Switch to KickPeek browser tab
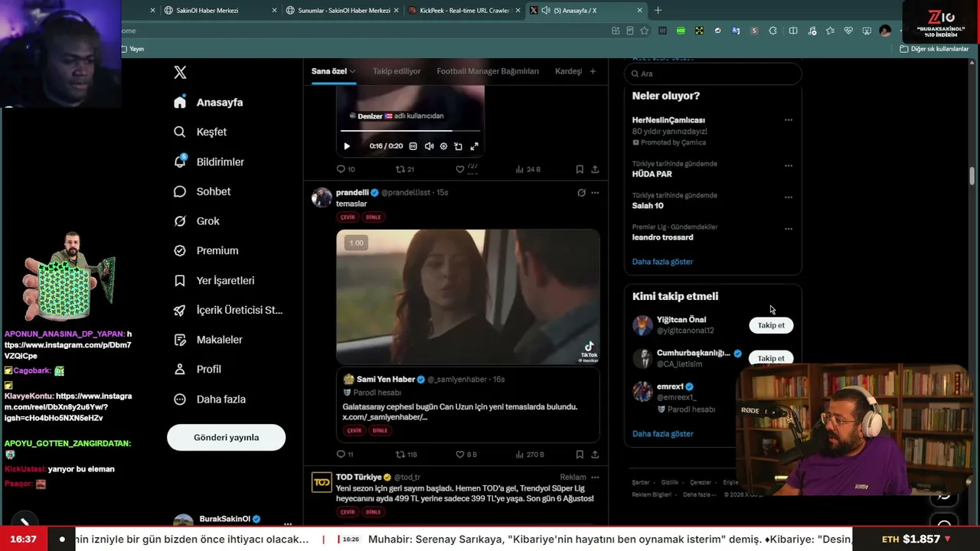The image size is (980, 551). [x=465, y=11]
